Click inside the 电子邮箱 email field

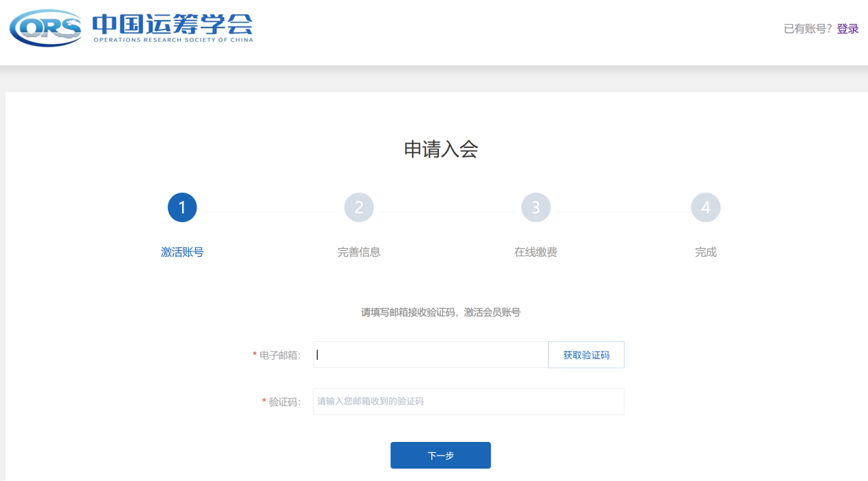[430, 354]
